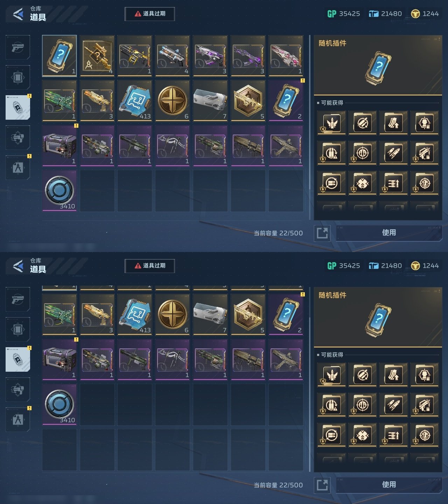Click the gold coin 1244 currency in the lower header
Screen dimensions: 448x504
[425, 266]
